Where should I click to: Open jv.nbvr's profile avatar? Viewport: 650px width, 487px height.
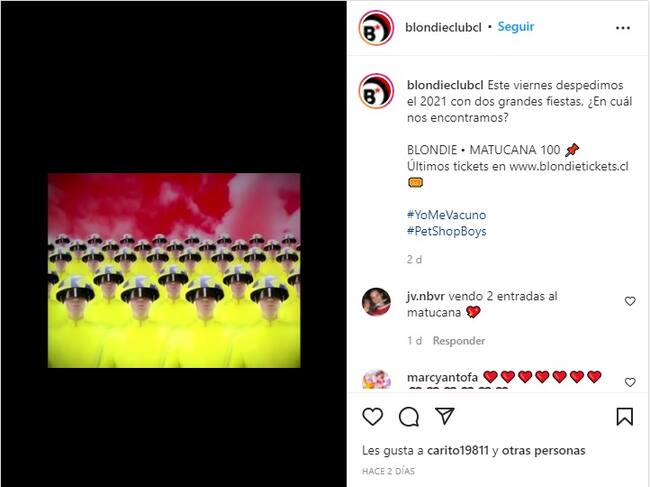pyautogui.click(x=376, y=302)
